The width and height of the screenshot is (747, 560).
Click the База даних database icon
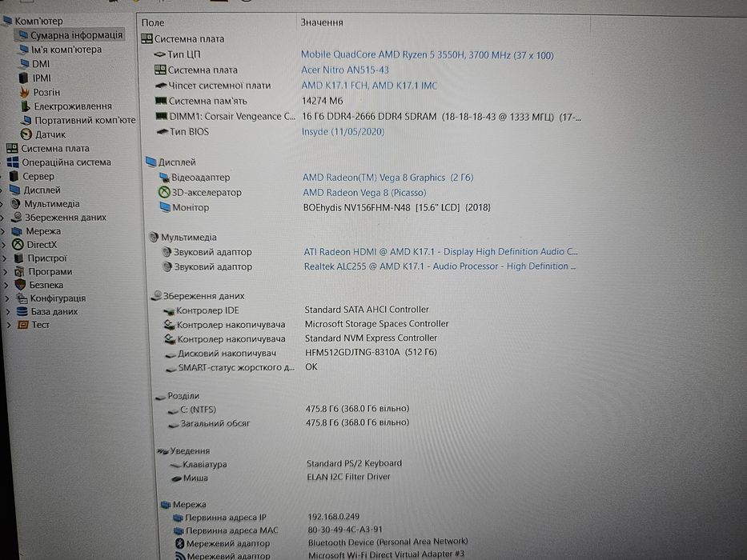pyautogui.click(x=22, y=311)
